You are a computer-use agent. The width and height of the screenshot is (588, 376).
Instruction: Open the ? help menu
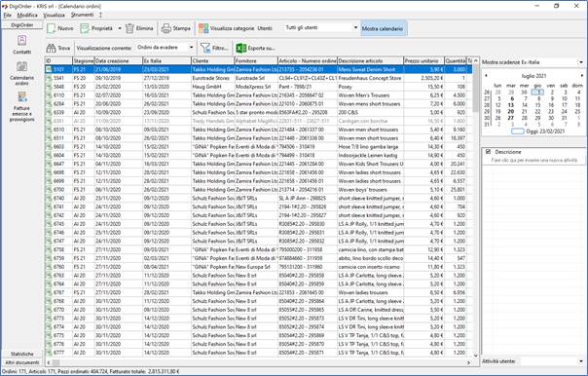[x=100, y=15]
